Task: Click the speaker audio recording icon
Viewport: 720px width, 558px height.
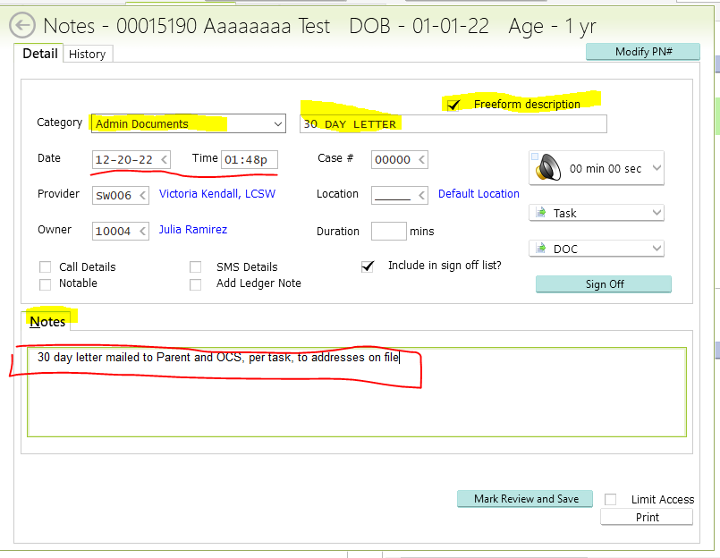Action: click(x=546, y=168)
